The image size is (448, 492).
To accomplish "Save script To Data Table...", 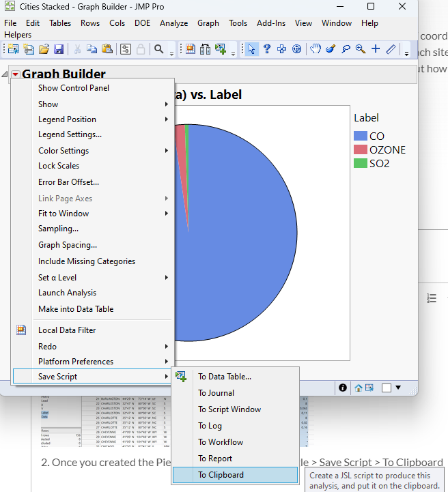I will point(235,377).
